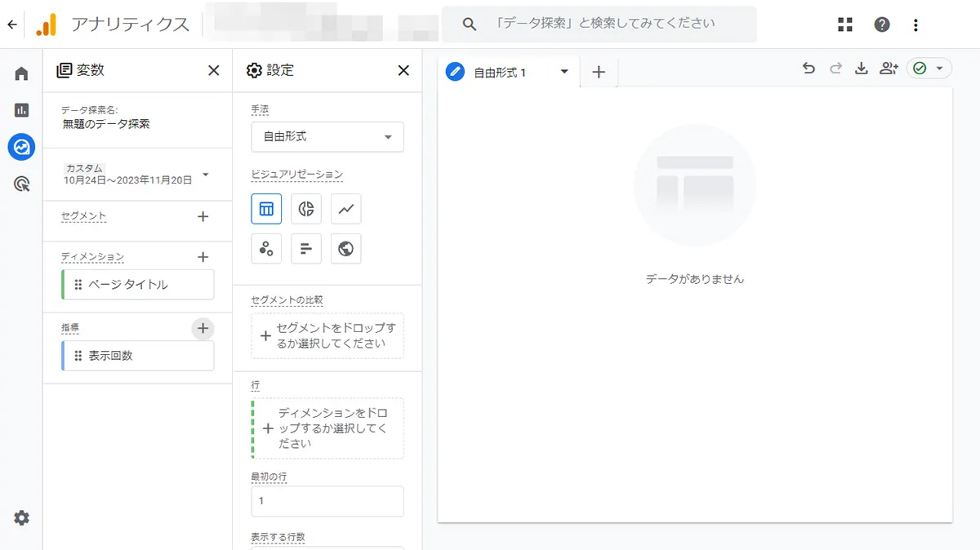Add a metric with the 指標 plus button

point(202,328)
